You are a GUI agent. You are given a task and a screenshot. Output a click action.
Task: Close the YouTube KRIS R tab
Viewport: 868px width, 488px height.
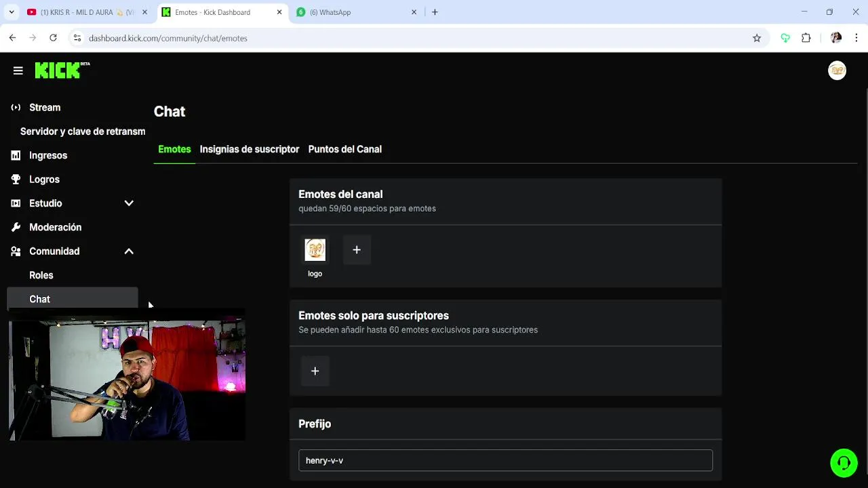(144, 12)
